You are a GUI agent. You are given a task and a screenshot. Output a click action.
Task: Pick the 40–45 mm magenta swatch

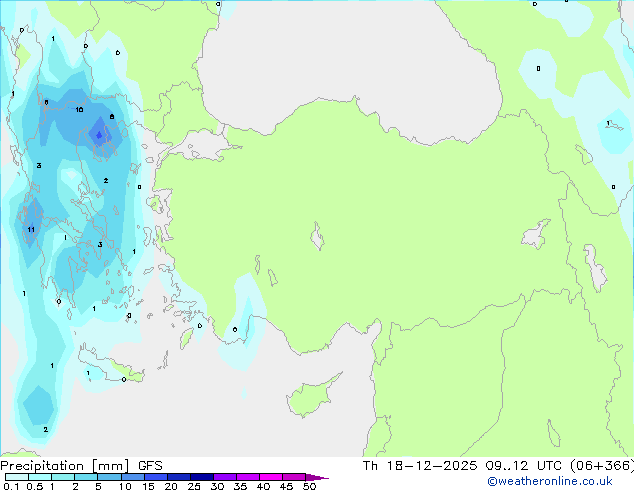point(271,477)
